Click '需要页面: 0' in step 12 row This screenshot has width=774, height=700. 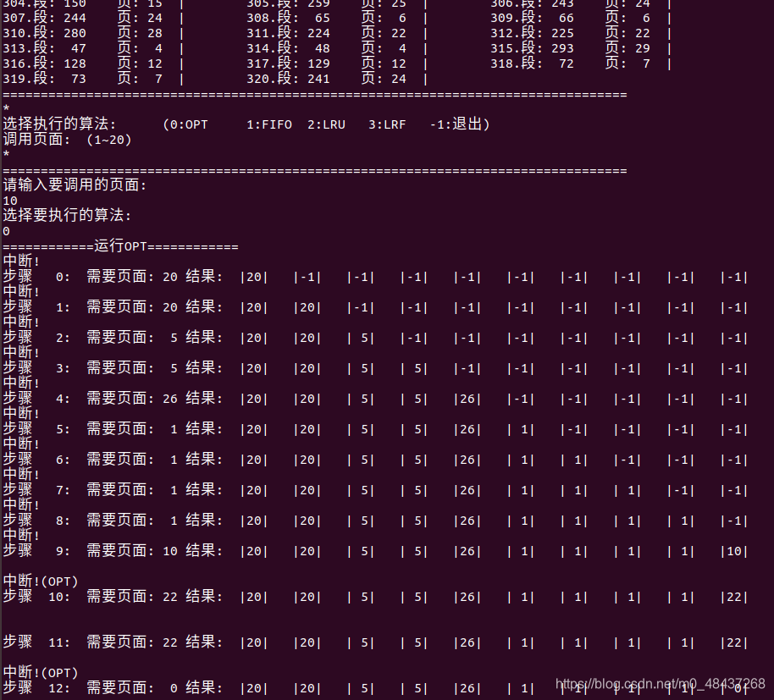pos(132,688)
